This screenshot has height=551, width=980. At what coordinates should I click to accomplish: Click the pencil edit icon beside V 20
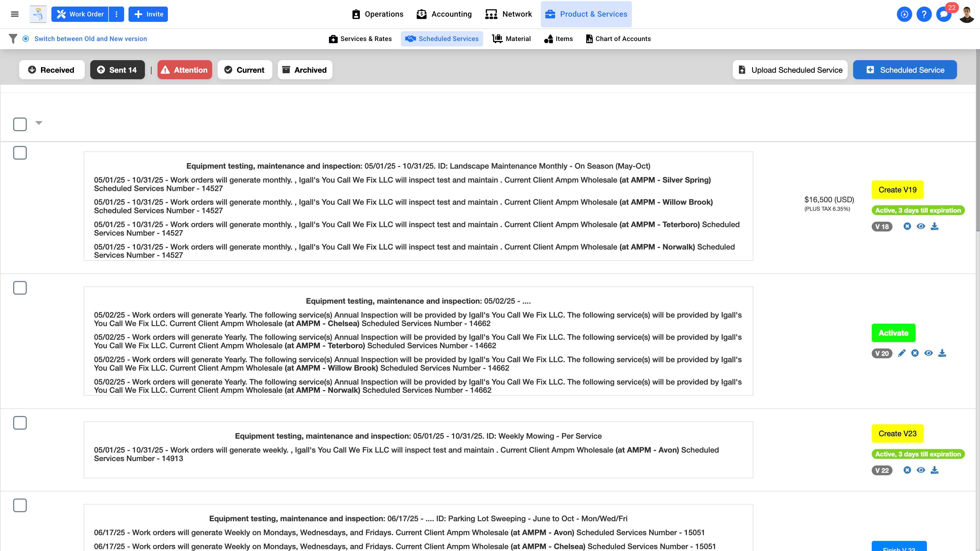tap(901, 353)
